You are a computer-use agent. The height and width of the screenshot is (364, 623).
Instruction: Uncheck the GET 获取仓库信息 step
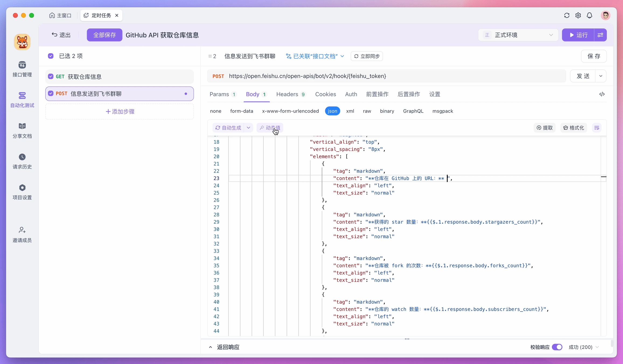[x=51, y=76]
